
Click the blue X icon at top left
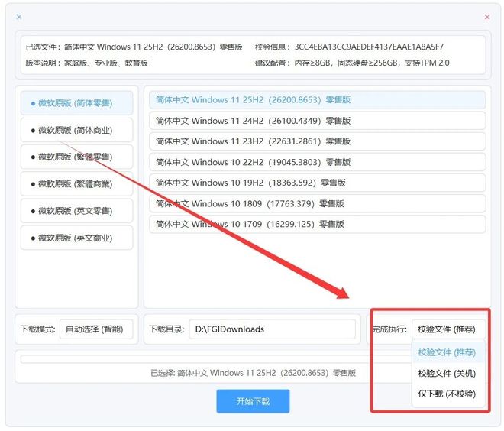point(19,17)
